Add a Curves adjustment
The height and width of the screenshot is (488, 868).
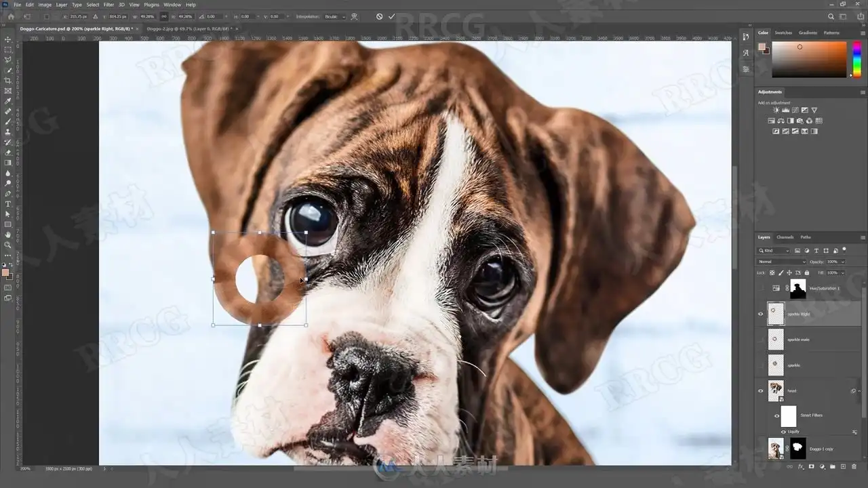pos(795,110)
